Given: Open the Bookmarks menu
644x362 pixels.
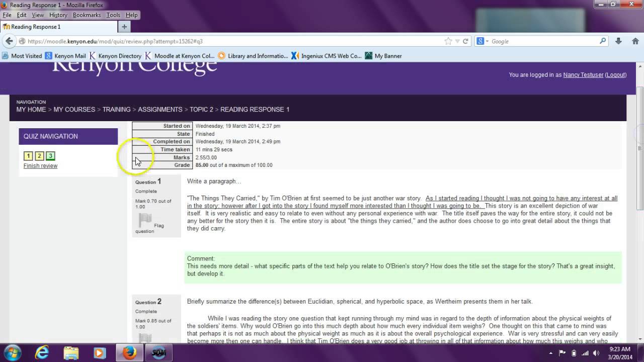Looking at the screenshot, I should (x=87, y=15).
